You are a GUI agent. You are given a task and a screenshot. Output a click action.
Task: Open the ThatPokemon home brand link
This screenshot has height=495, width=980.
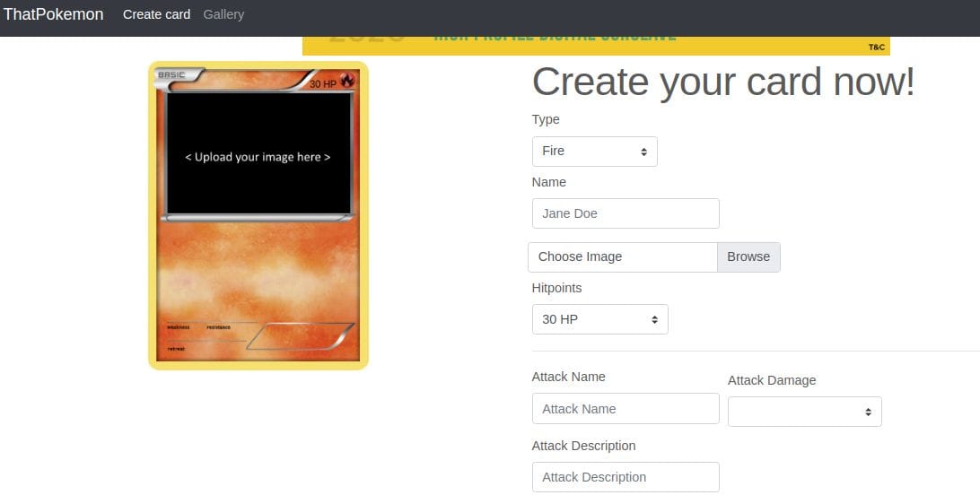coord(54,14)
